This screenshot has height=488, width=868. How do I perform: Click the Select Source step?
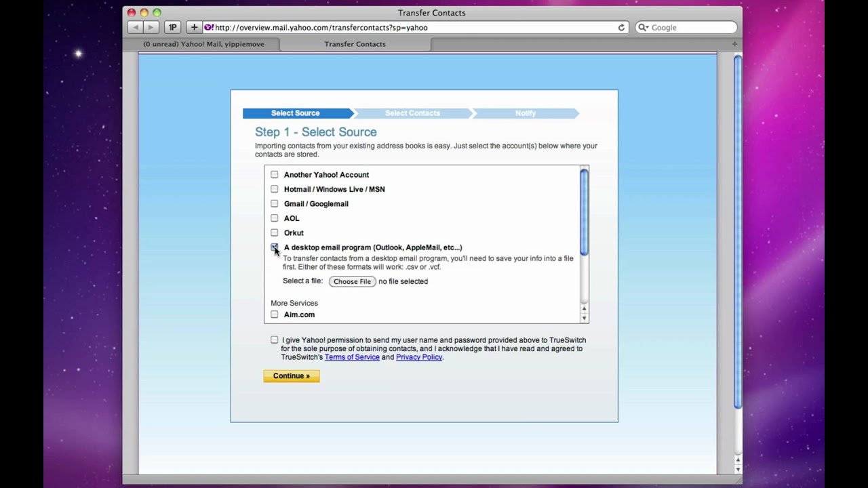click(x=296, y=113)
